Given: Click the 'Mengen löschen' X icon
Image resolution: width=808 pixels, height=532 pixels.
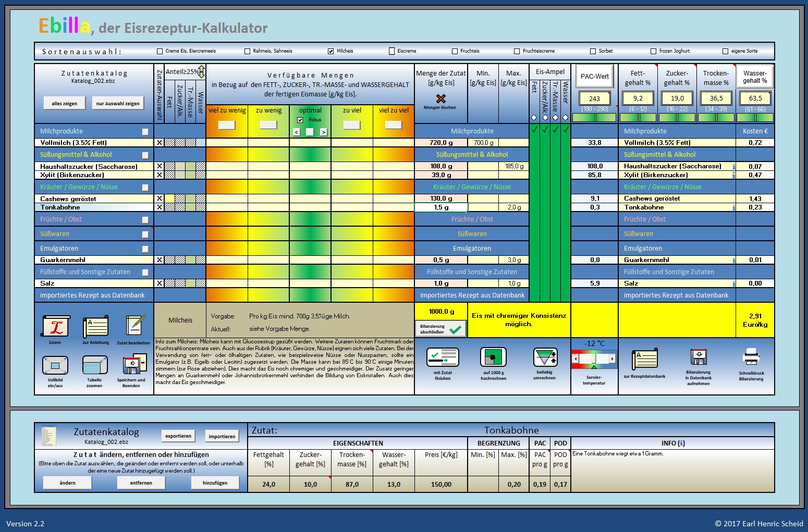Looking at the screenshot, I should point(441,98).
